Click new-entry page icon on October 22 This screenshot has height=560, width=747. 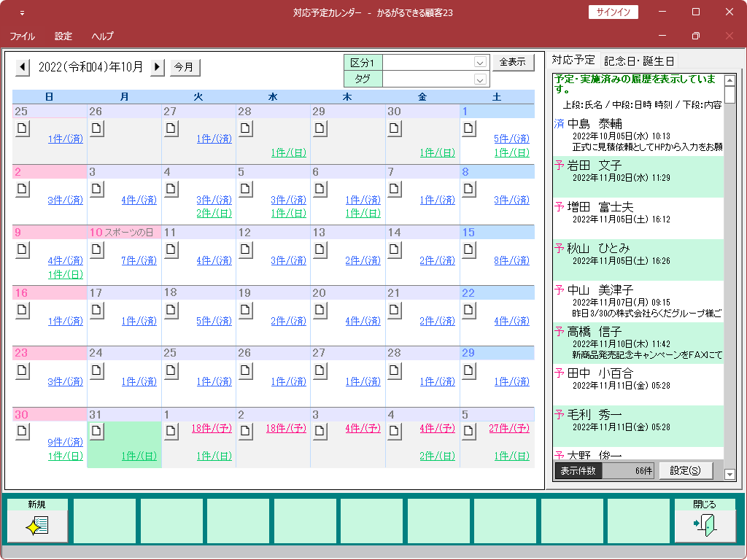(468, 310)
